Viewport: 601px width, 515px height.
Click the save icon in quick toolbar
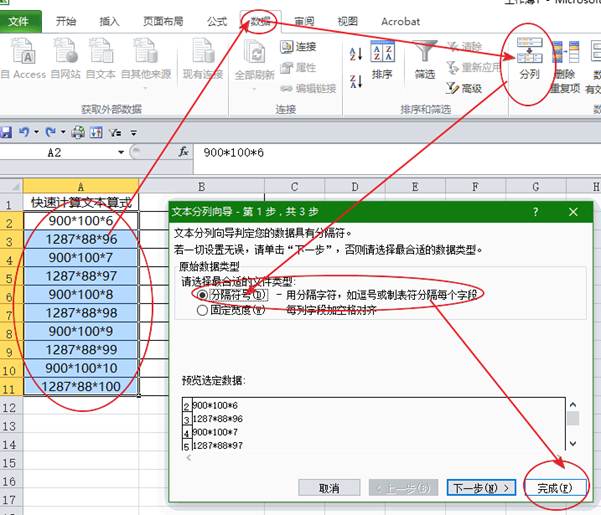tap(5, 131)
